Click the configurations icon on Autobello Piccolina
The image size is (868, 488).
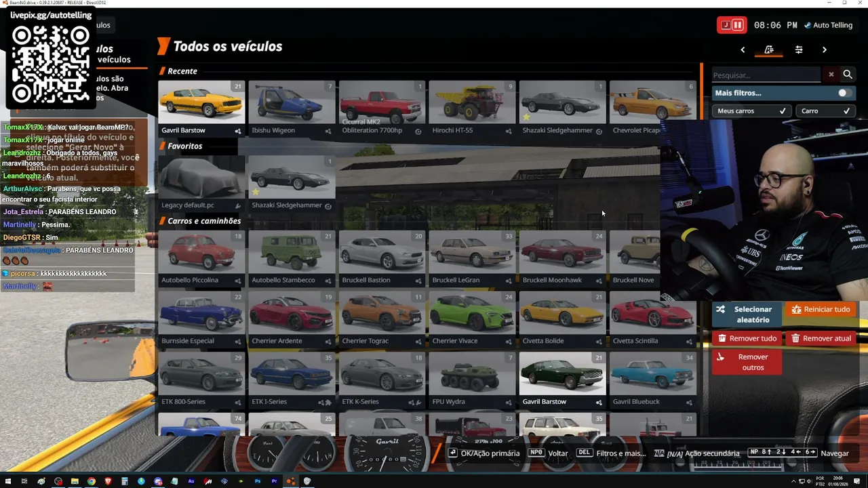237,281
